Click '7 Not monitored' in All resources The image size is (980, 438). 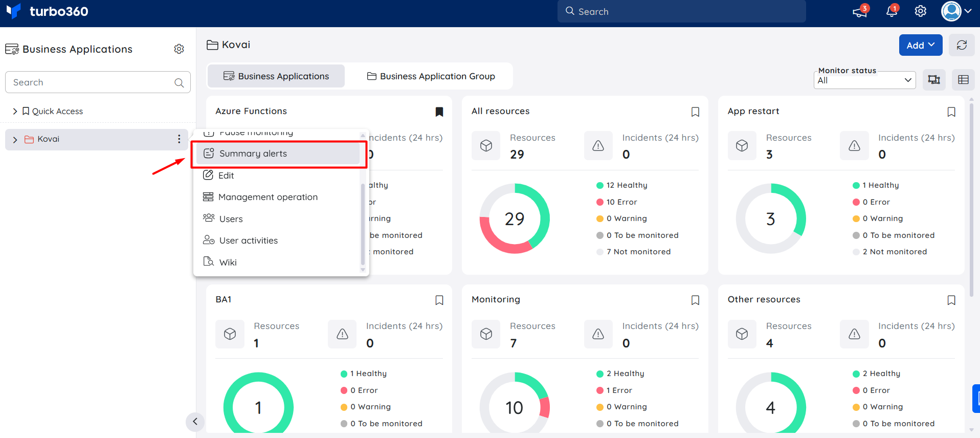pos(634,252)
